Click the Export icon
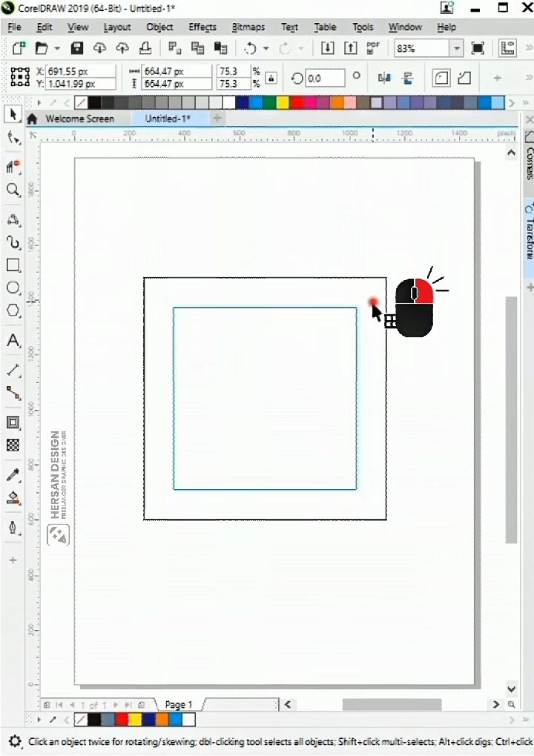Screen dimensions: 534x756 click(351, 48)
